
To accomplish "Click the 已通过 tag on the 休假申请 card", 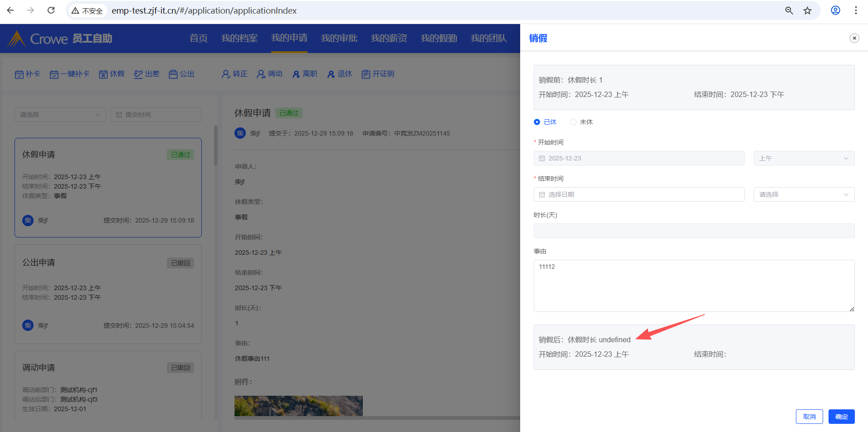I will (x=180, y=155).
